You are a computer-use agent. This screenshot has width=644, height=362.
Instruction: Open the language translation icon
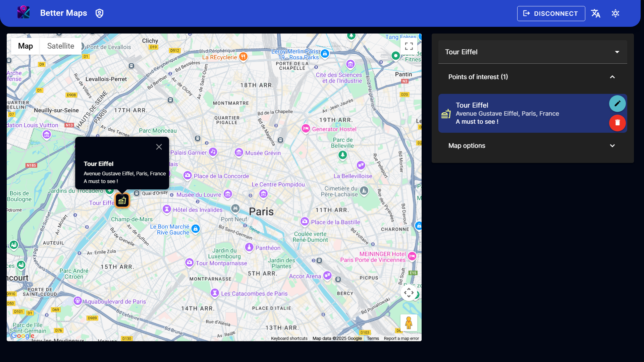point(596,13)
